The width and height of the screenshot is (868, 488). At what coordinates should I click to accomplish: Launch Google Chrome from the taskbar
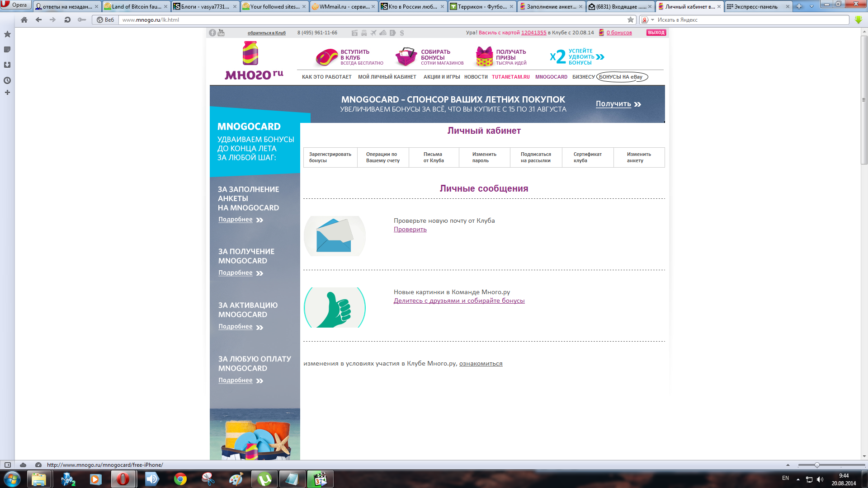[x=180, y=479]
